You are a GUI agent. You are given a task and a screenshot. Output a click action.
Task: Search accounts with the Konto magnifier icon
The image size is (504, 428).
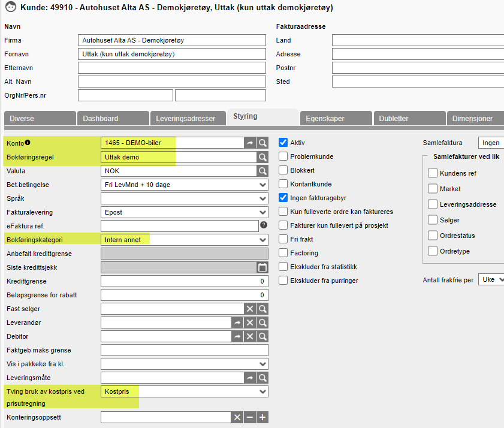click(x=262, y=143)
